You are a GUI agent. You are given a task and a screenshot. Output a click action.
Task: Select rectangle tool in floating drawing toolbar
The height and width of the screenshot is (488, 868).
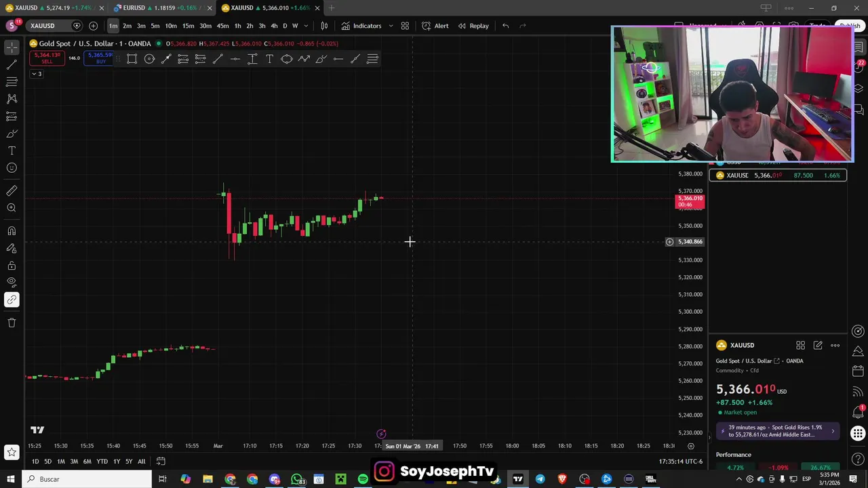tap(132, 59)
